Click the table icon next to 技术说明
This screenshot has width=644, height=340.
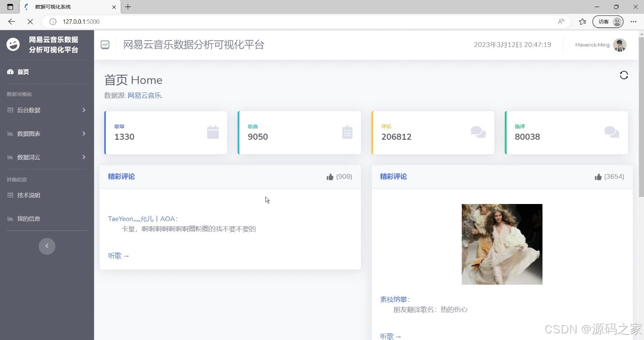click(10, 195)
